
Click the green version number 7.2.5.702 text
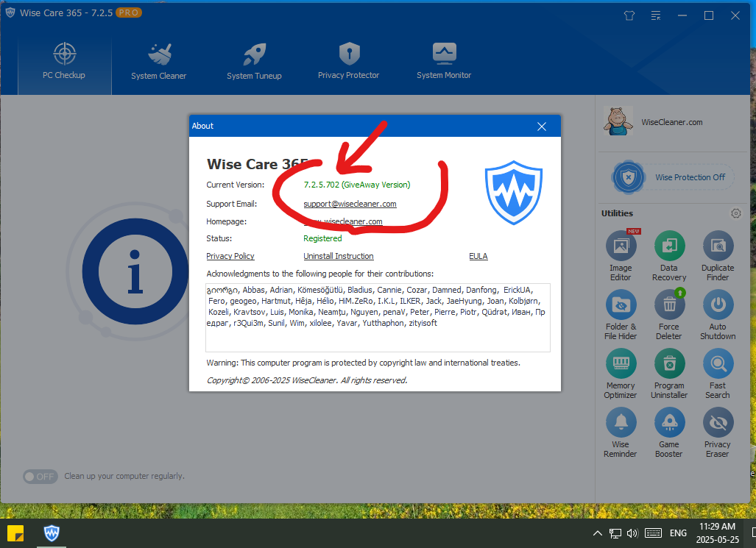357,185
